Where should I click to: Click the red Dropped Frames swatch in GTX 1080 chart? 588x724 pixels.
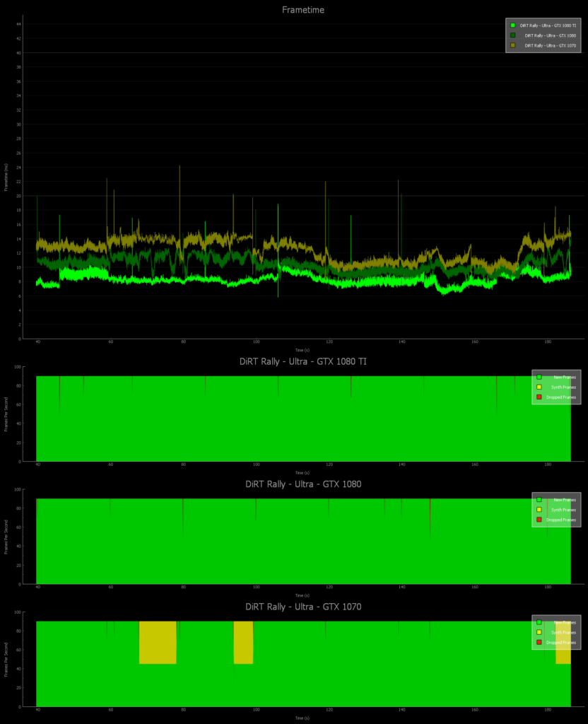point(539,520)
